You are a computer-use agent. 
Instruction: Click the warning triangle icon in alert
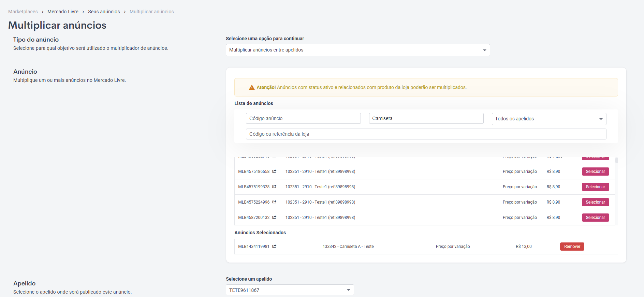click(x=252, y=88)
